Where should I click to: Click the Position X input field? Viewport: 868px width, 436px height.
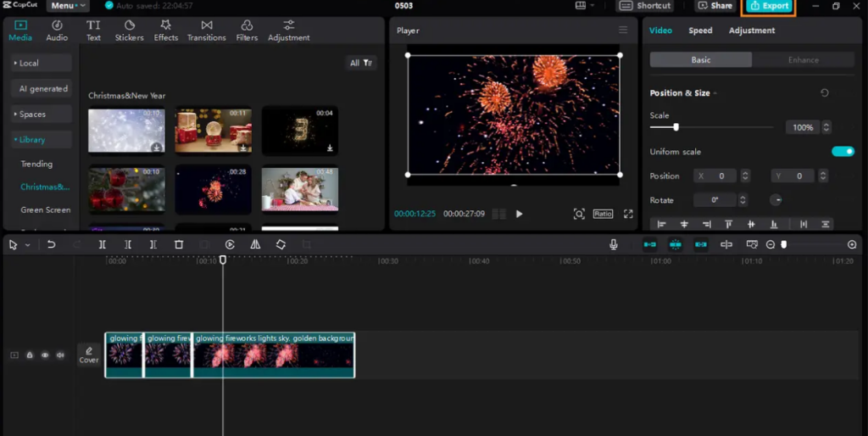(x=715, y=176)
